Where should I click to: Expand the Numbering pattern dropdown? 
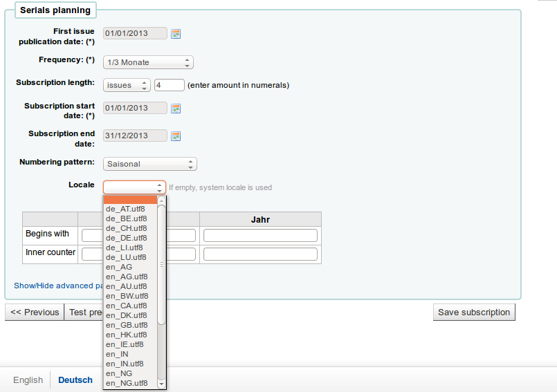(150, 164)
